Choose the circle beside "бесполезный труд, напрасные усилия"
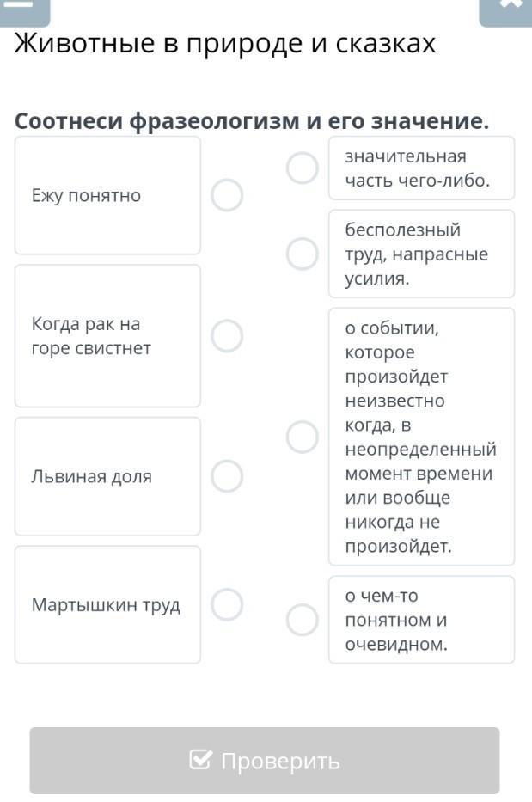 coord(303,254)
